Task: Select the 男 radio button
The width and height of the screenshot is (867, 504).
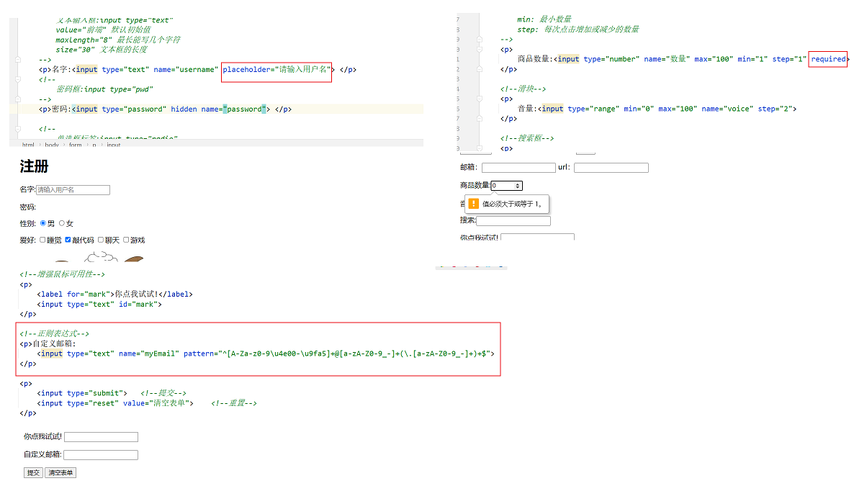Action: click(43, 223)
